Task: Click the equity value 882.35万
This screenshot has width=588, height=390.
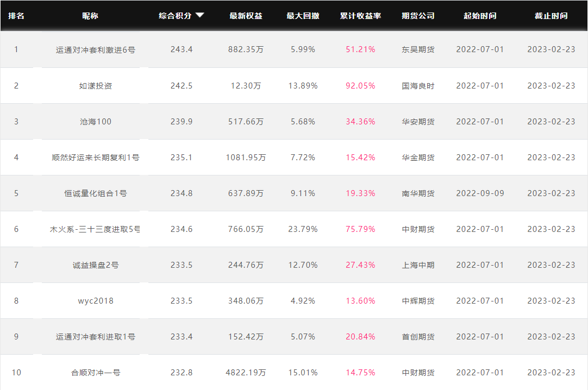Action: pyautogui.click(x=246, y=49)
